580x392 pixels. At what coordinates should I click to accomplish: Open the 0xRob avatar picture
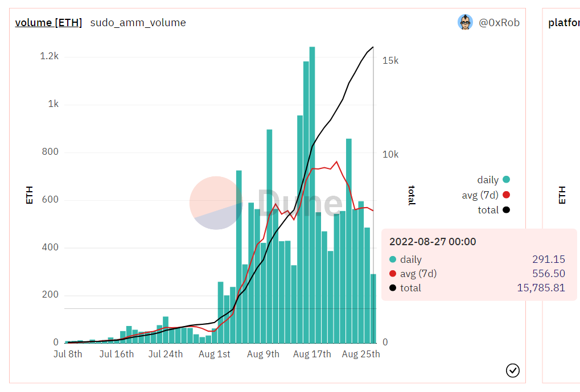pos(465,22)
